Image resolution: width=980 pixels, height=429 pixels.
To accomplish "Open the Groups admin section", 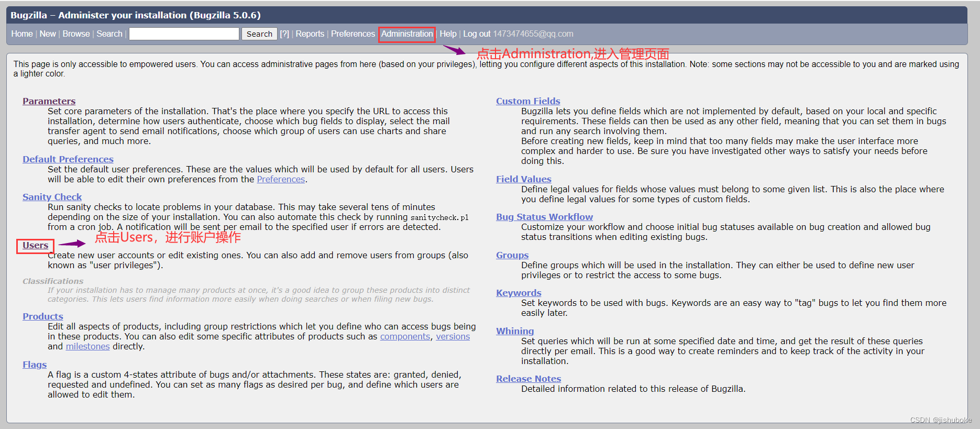I will [512, 255].
